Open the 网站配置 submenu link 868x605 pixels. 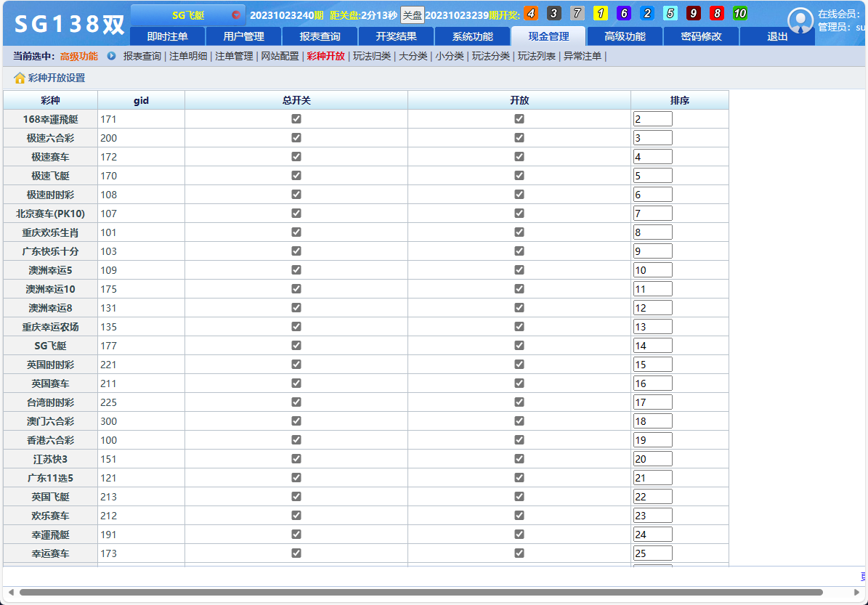pos(280,57)
